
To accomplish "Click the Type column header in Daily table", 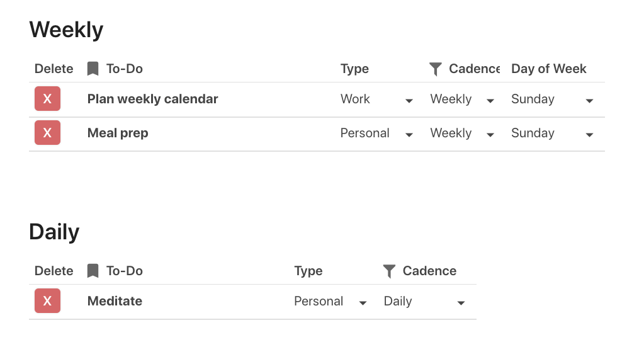I will 308,271.
